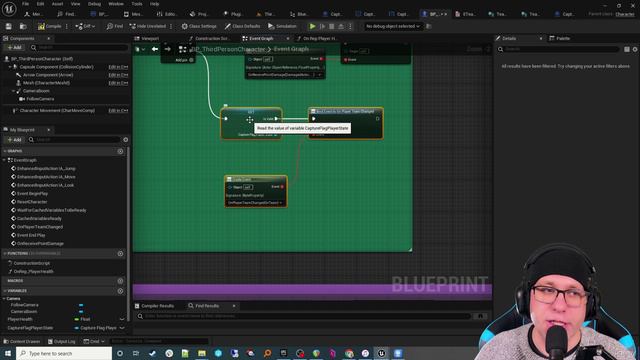Viewport: 640px width, 360px height.
Task: Open Class Defaults
Action: [242, 26]
